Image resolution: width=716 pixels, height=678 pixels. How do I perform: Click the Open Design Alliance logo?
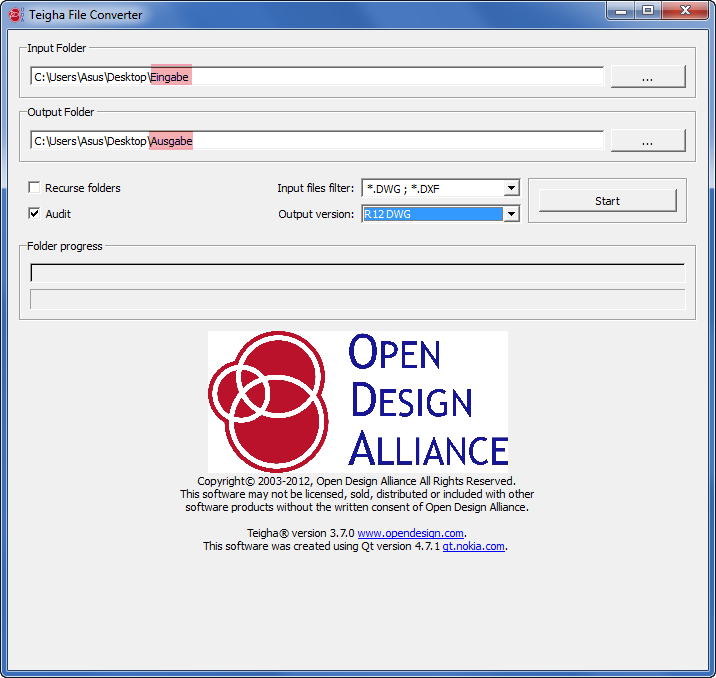(x=358, y=401)
